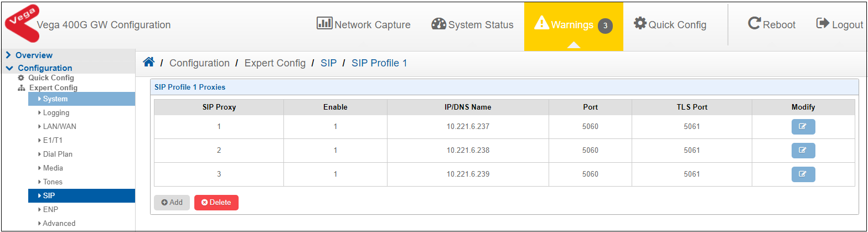Screen dimensions: 868x232
Task: Click the System Status gauge icon
Action: pos(438,24)
